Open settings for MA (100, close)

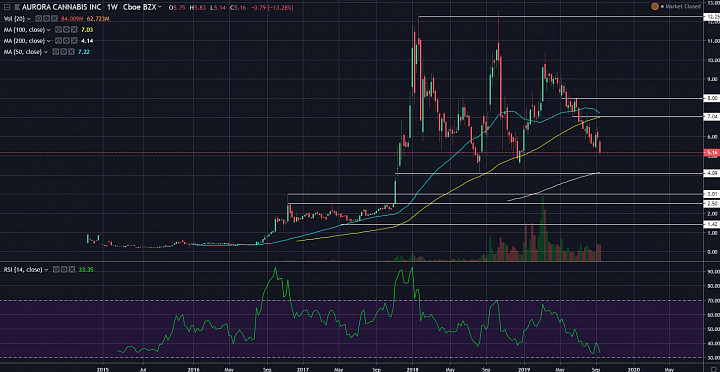[66, 30]
